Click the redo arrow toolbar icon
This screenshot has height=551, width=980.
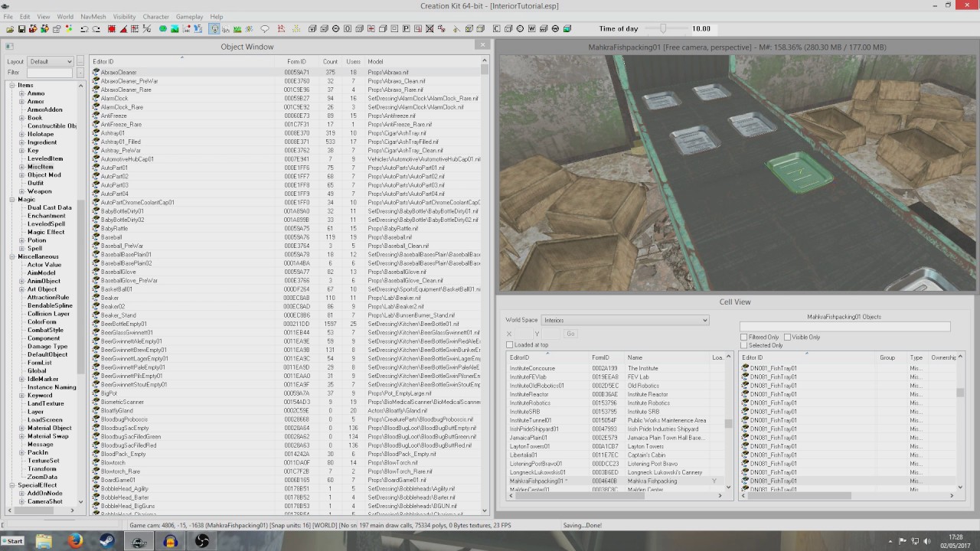[x=96, y=29]
